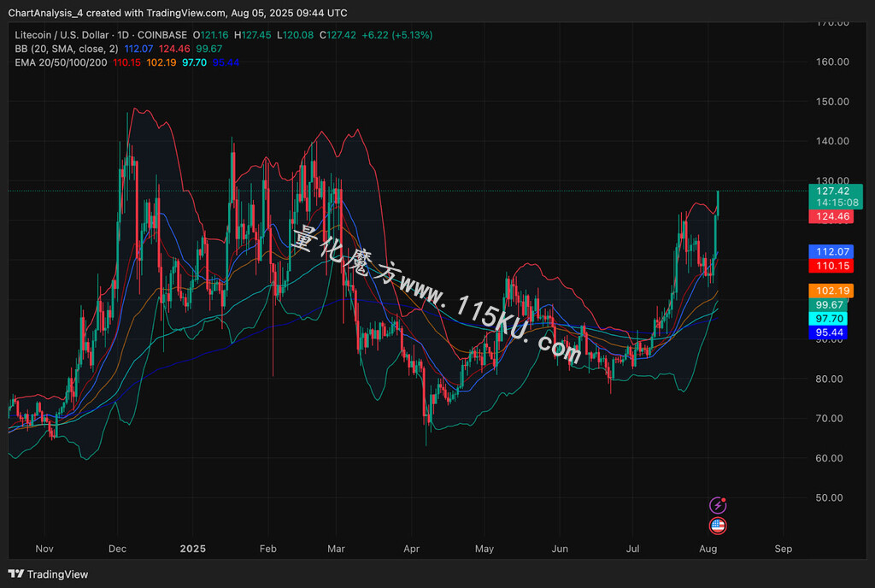Click the Dec label on the time axis
This screenshot has width=875, height=588.
[117, 549]
